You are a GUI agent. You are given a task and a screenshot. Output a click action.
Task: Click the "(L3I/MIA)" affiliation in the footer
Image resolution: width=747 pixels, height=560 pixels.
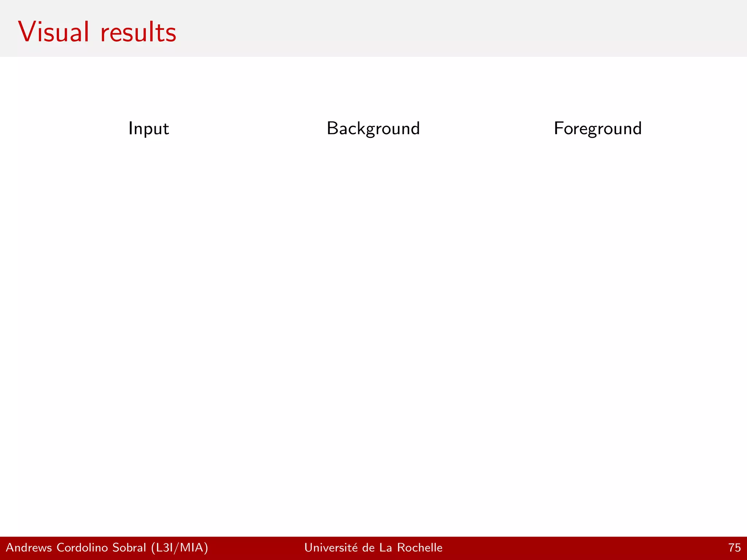[x=179, y=548]
